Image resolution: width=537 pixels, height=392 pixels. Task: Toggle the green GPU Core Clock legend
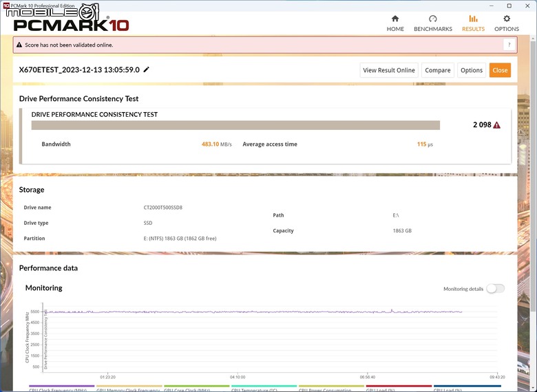(197, 388)
